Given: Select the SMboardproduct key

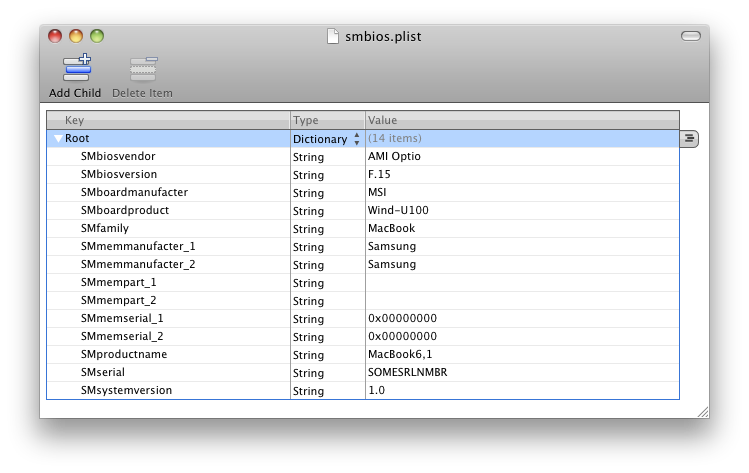Looking at the screenshot, I should point(125,210).
